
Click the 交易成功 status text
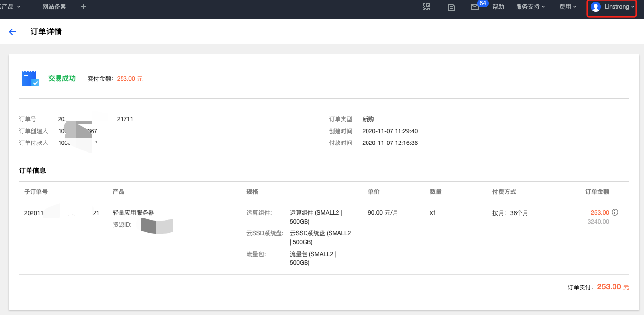[x=62, y=78]
